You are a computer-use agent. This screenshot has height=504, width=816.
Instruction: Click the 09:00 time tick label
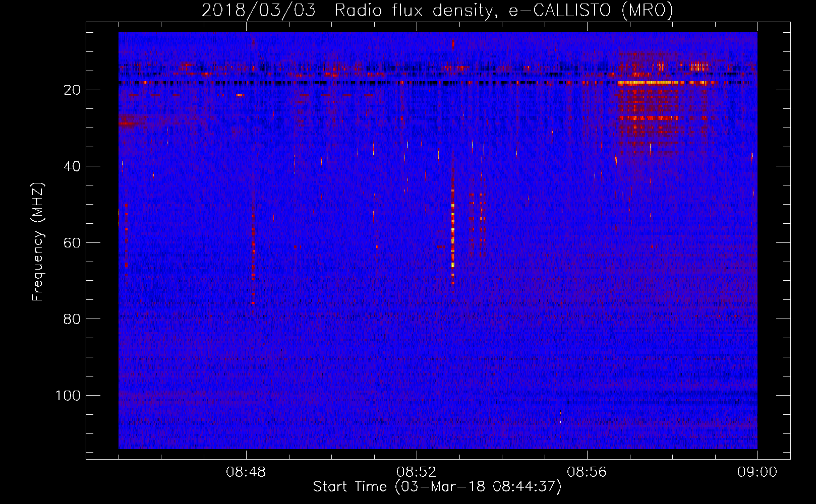[757, 472]
